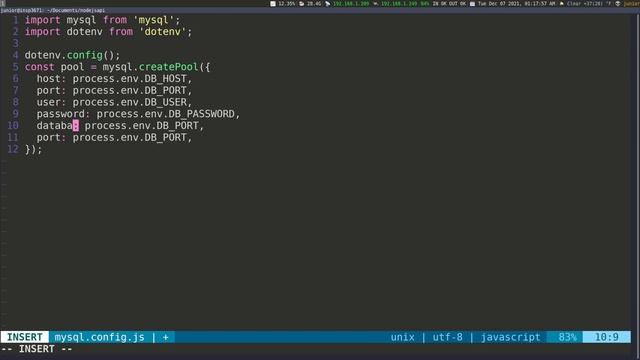640x360 pixels.
Task: Click the 83% file position indicator
Action: tap(567, 337)
